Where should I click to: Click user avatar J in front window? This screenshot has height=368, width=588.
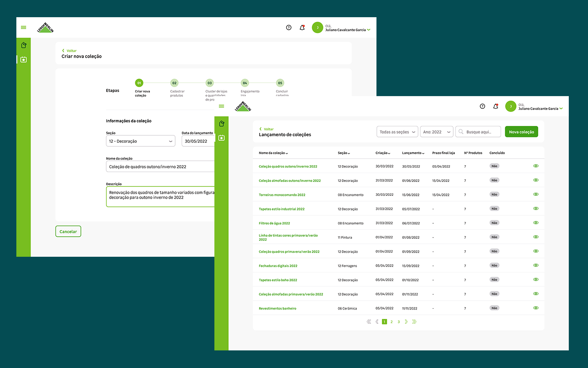point(511,106)
